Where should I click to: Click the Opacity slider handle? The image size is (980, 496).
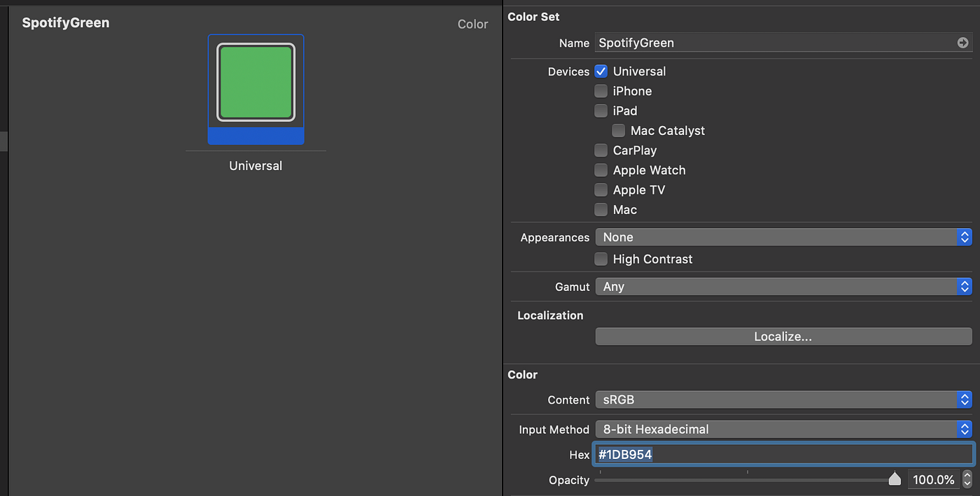[895, 479]
